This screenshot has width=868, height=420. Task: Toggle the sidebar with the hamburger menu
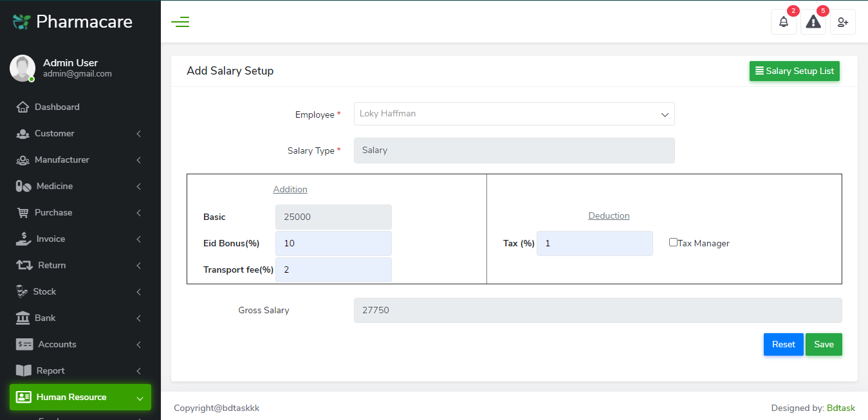(180, 21)
